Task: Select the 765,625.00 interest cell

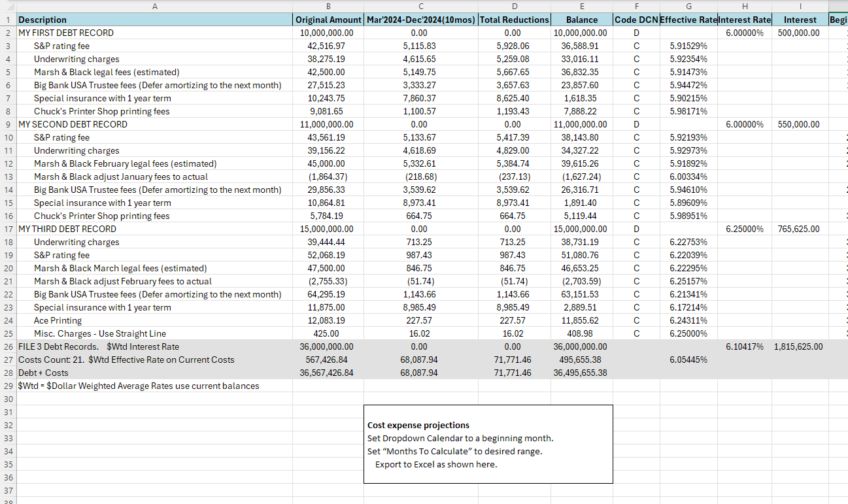Action: point(800,229)
